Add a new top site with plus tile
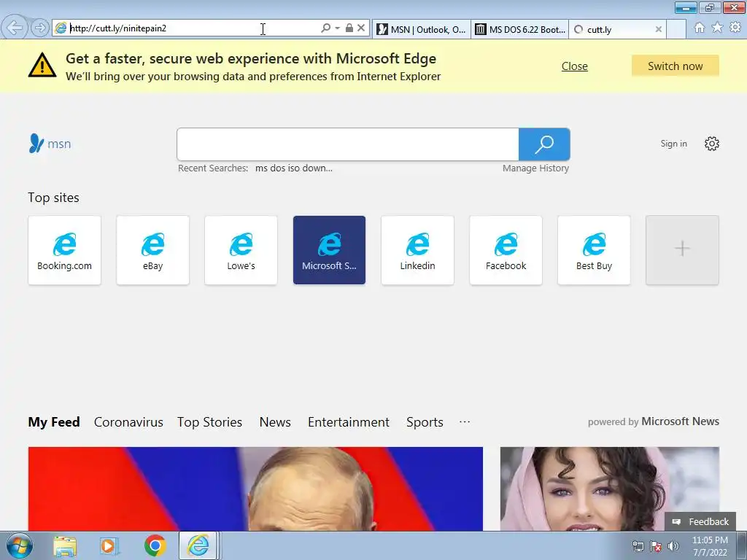This screenshot has width=747, height=560. pos(682,250)
